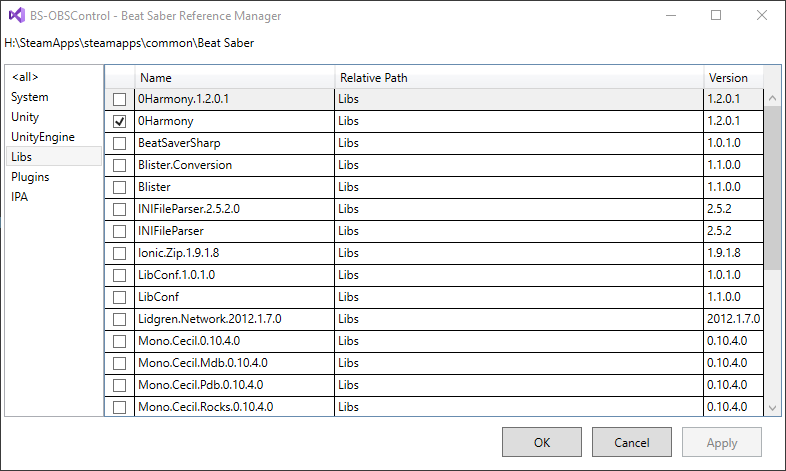This screenshot has height=471, width=786.
Task: Enable the Lidgren.Network.2012.1.7.0 checkbox
Action: click(x=119, y=320)
